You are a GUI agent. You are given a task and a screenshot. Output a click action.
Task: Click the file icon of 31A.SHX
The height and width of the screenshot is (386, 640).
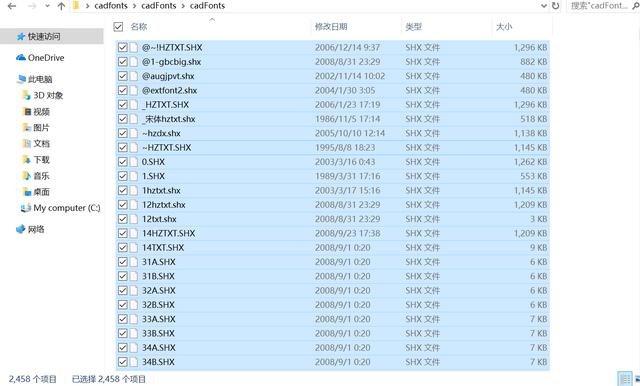point(134,262)
